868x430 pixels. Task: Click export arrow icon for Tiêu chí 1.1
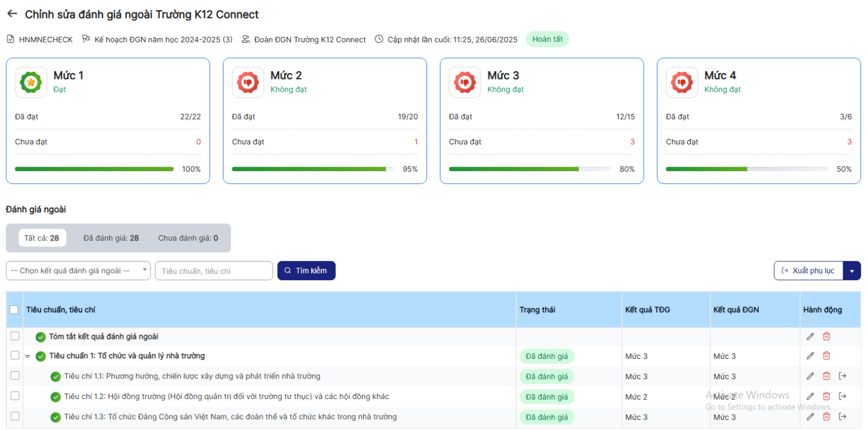point(843,376)
